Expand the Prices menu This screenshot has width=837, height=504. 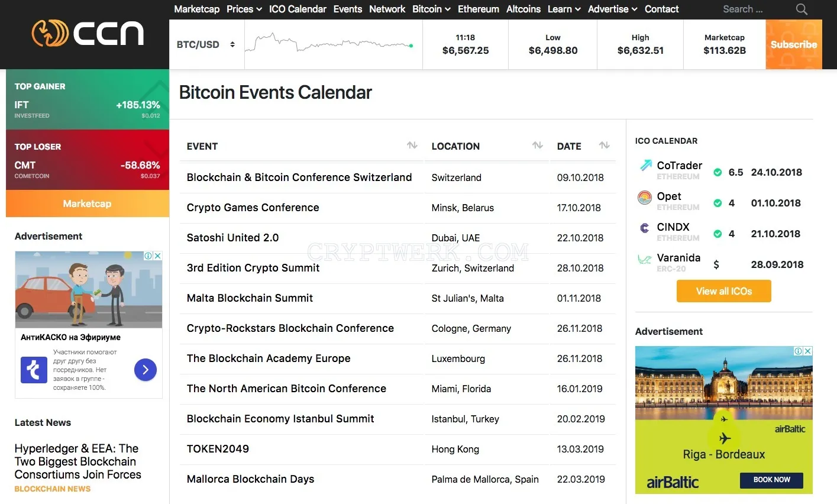pyautogui.click(x=244, y=9)
